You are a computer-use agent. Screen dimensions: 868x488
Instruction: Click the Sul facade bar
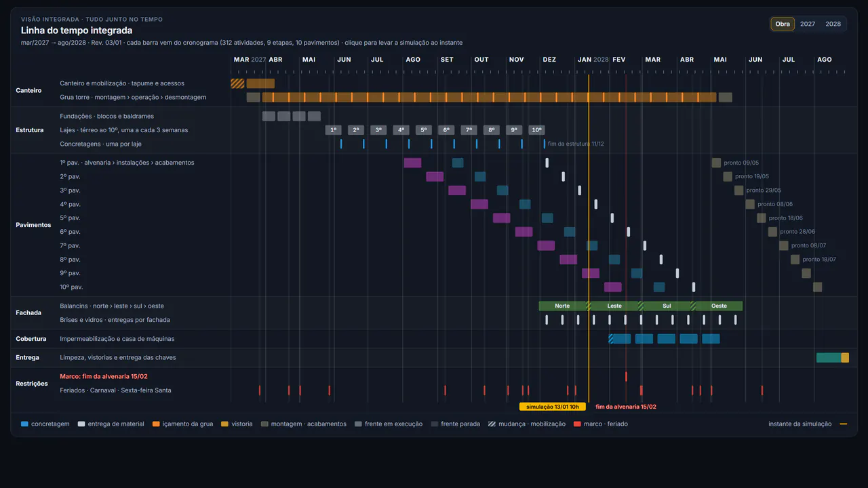tap(667, 306)
